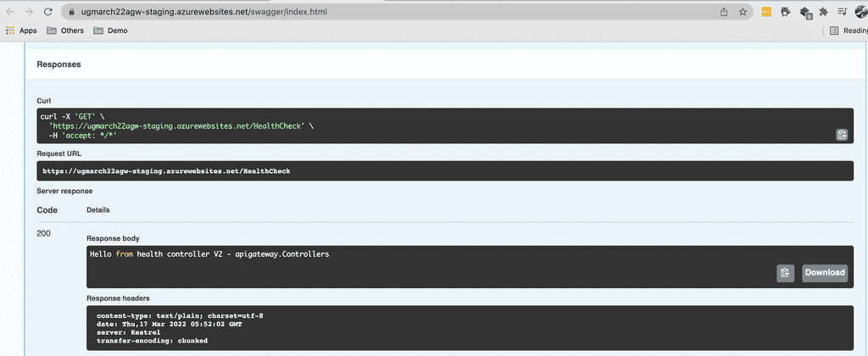
Task: Open the Extensions puzzle piece menu
Action: [822, 12]
